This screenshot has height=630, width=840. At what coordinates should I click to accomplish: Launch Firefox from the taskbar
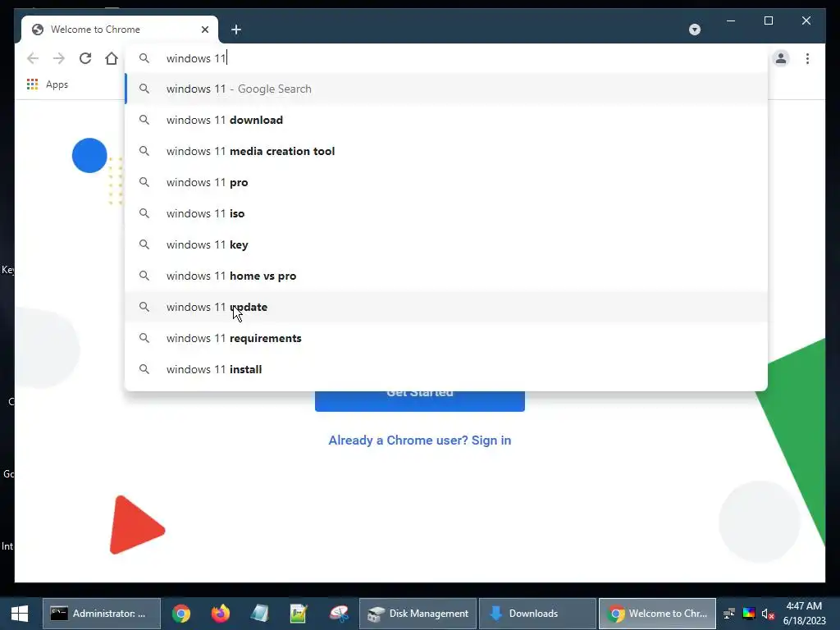click(220, 614)
